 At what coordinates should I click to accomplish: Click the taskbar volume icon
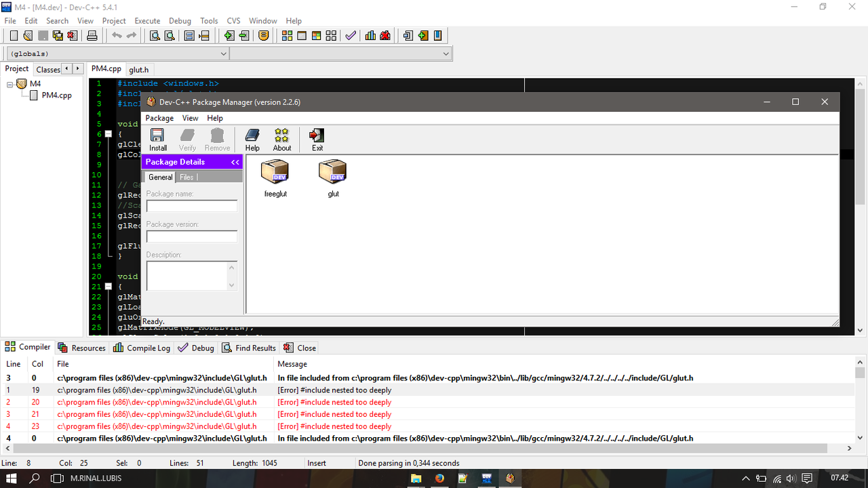point(791,479)
